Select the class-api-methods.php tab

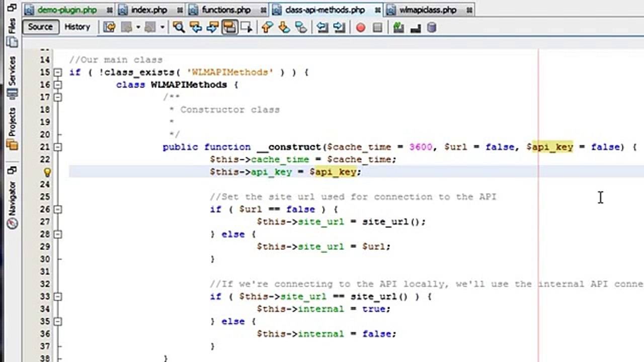pyautogui.click(x=325, y=10)
